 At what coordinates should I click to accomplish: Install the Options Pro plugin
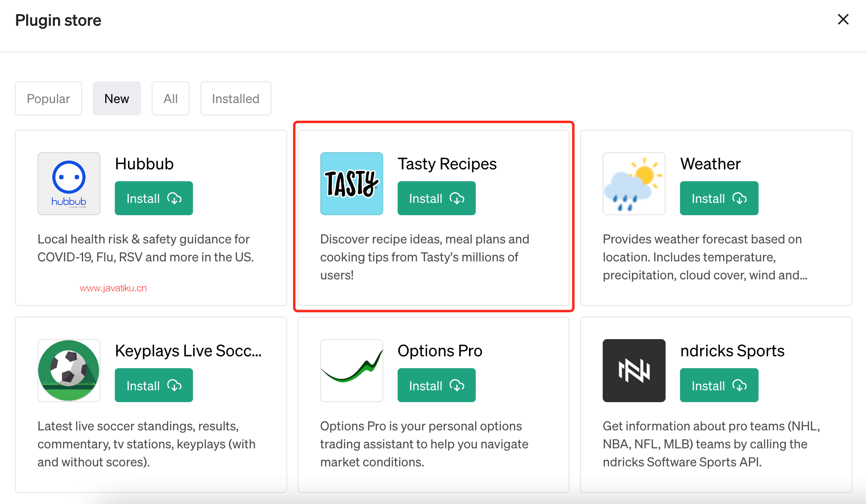click(x=437, y=385)
